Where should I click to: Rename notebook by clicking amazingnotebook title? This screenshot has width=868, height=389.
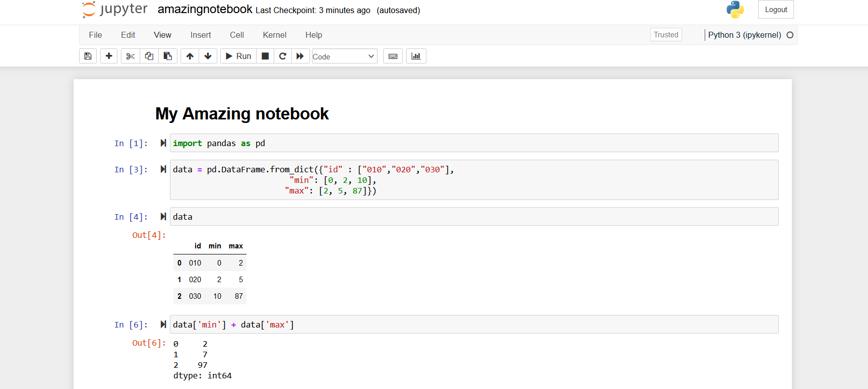click(x=205, y=9)
